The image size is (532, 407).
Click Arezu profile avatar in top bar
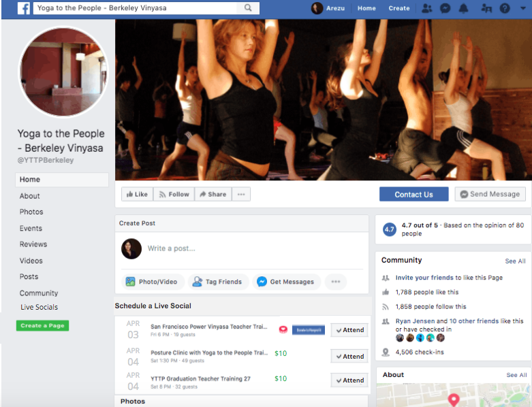317,8
